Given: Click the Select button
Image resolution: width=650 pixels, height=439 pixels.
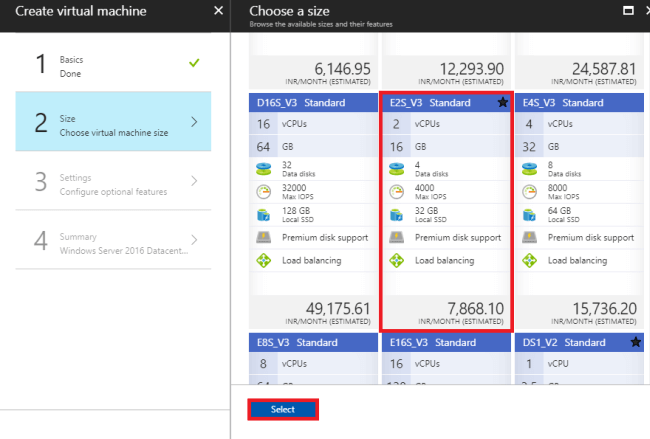Looking at the screenshot, I should coord(283,409).
